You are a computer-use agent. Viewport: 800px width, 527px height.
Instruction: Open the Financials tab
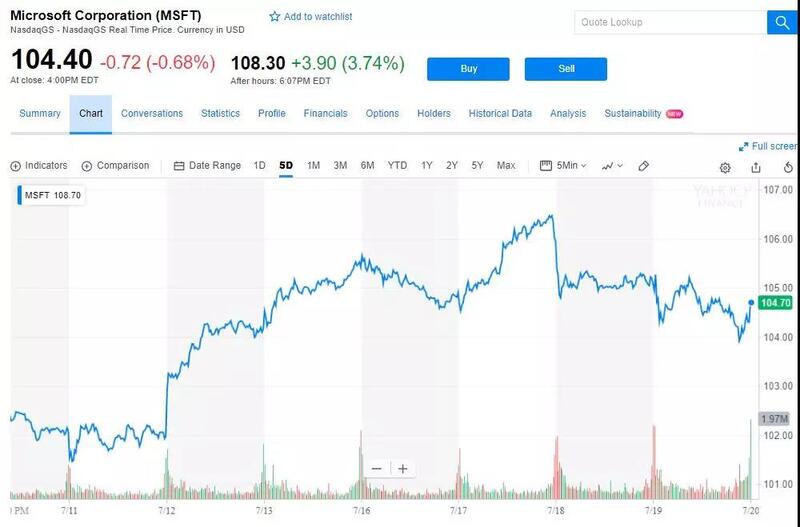tap(325, 114)
